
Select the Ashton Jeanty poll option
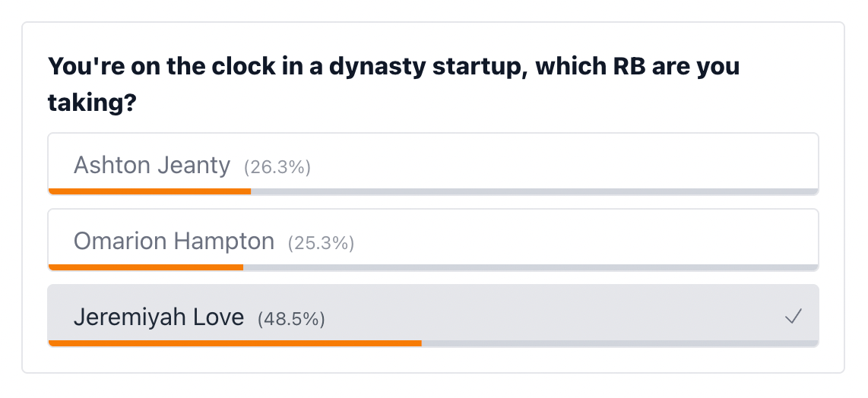click(432, 163)
